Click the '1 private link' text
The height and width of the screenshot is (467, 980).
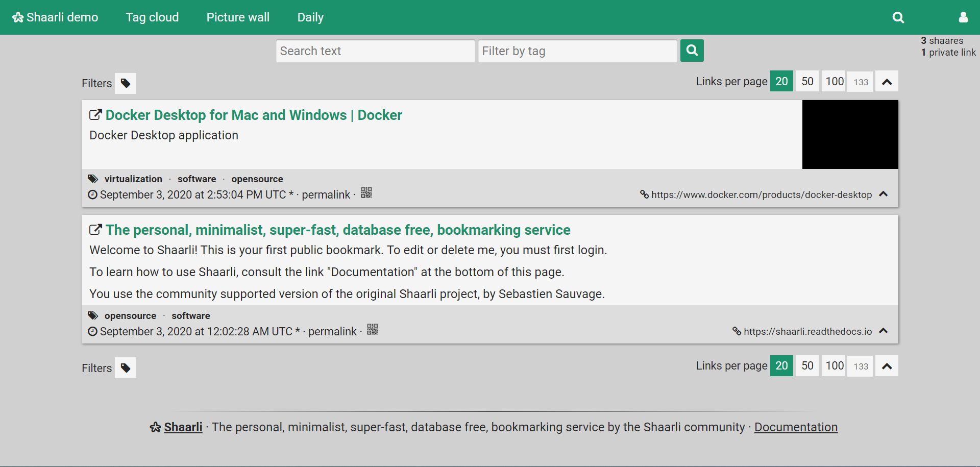(x=948, y=53)
